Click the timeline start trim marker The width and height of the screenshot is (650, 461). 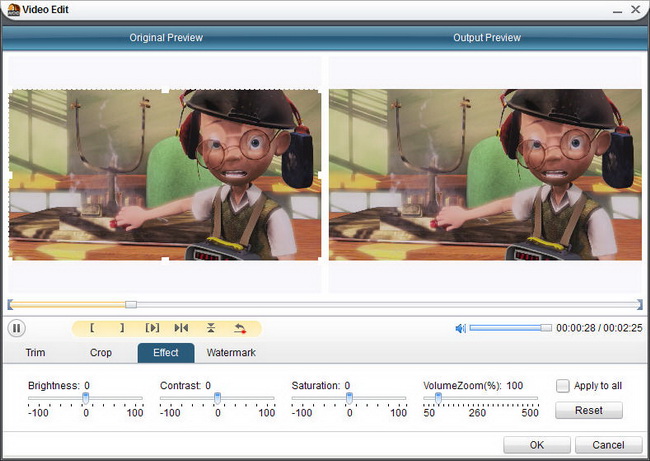pos(10,305)
